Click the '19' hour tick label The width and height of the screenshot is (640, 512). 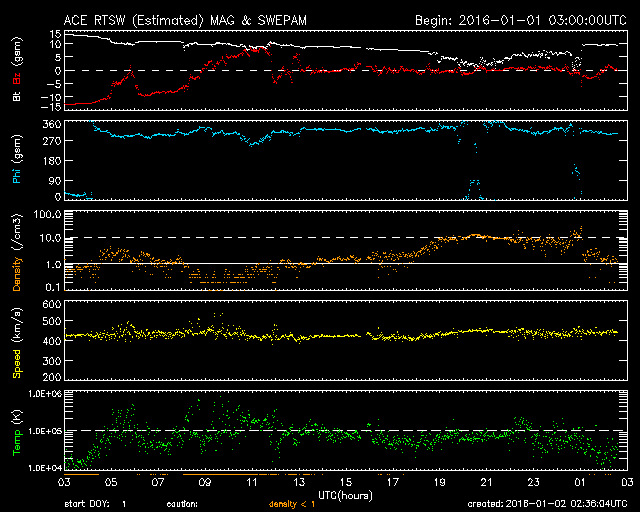point(440,482)
